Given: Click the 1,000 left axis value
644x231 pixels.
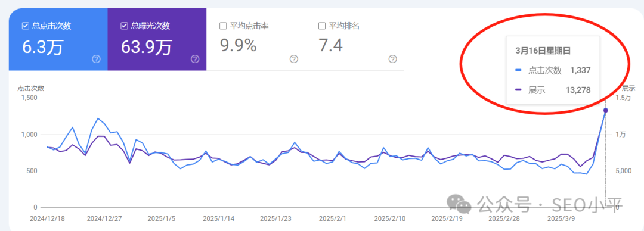Looking at the screenshot, I should pos(29,134).
